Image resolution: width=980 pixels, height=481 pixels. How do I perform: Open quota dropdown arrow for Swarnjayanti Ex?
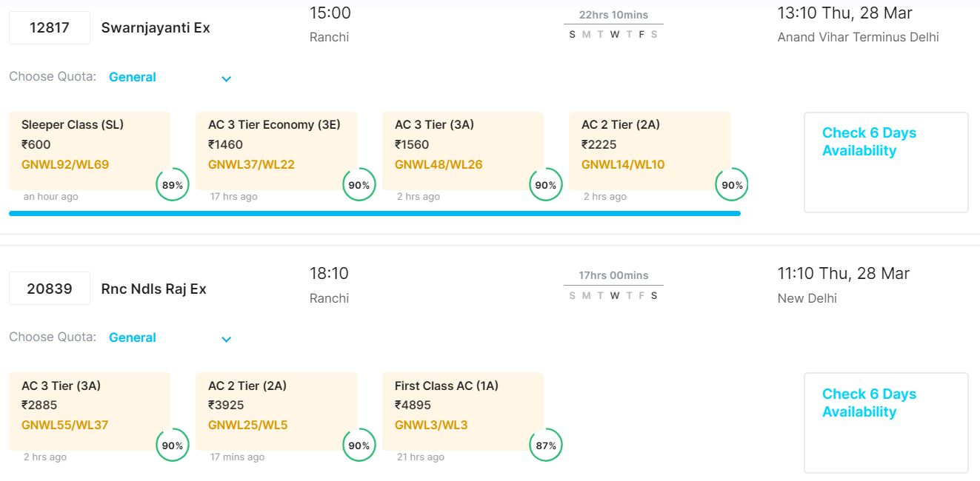pyautogui.click(x=227, y=78)
